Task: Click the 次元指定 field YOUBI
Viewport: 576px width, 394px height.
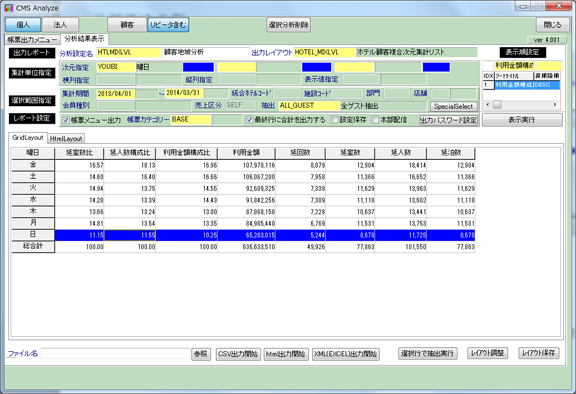Action: (116, 67)
